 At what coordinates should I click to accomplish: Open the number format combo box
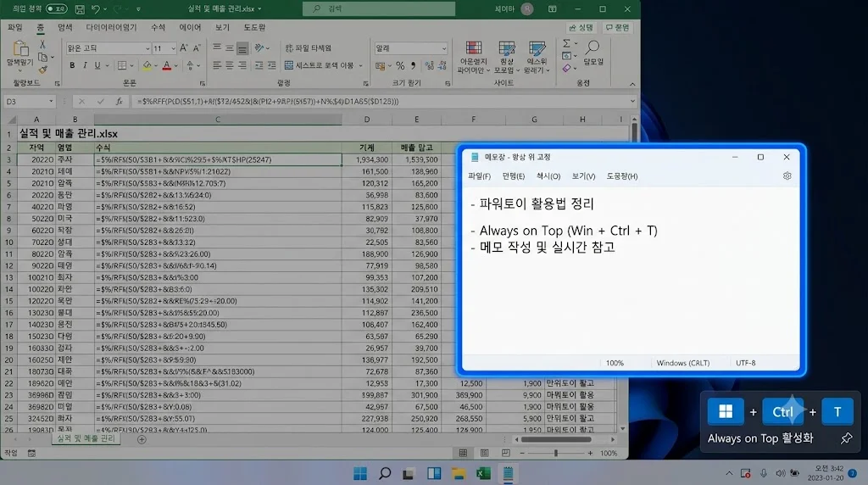click(411, 48)
